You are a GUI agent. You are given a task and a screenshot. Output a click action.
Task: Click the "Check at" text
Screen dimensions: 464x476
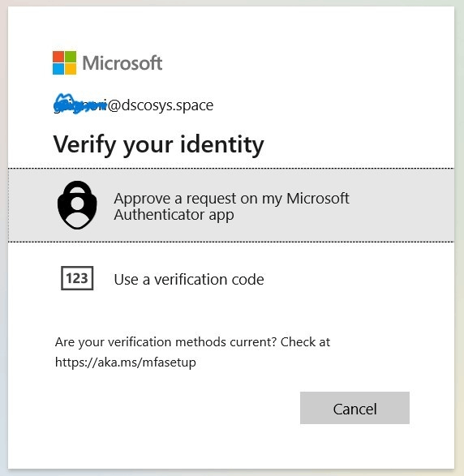point(305,342)
